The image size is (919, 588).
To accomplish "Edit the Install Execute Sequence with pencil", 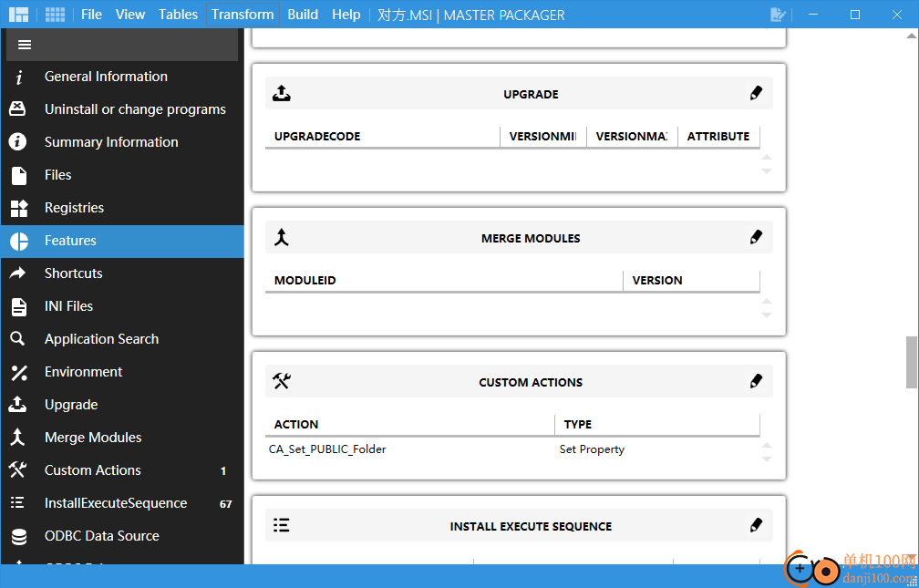I will coord(756,525).
